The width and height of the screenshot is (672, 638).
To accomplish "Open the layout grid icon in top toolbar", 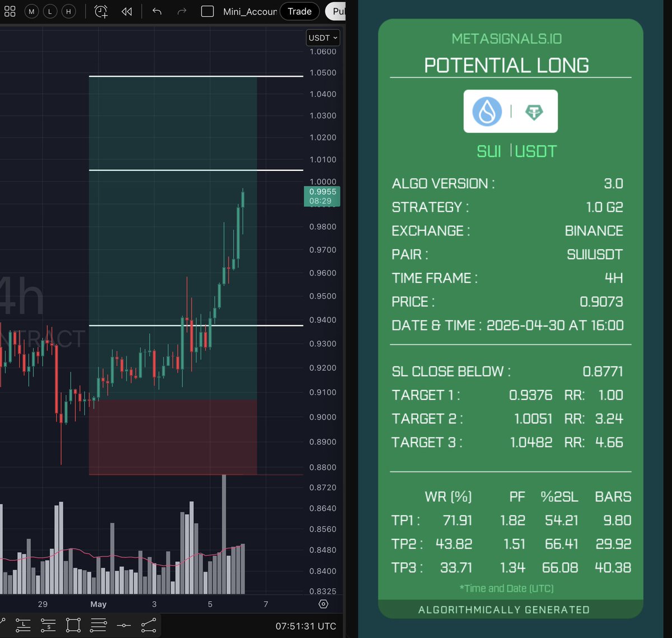I will pos(10,11).
